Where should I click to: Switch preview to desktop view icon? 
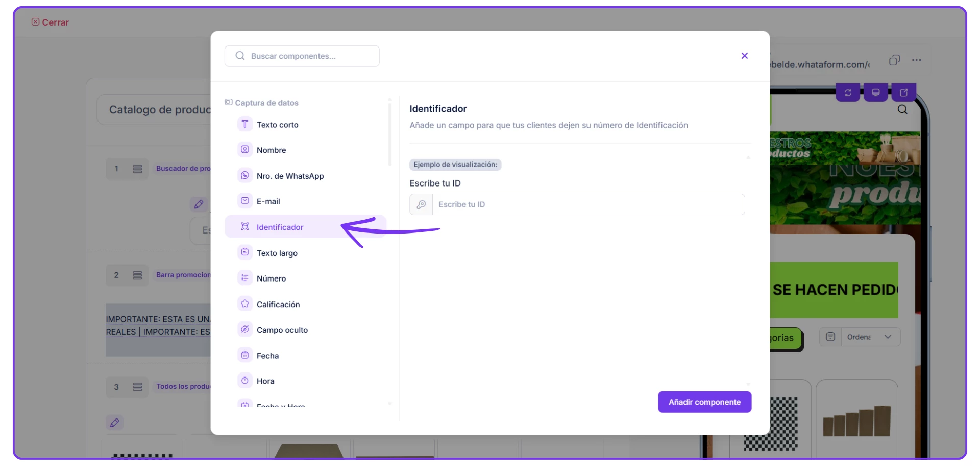click(876, 92)
